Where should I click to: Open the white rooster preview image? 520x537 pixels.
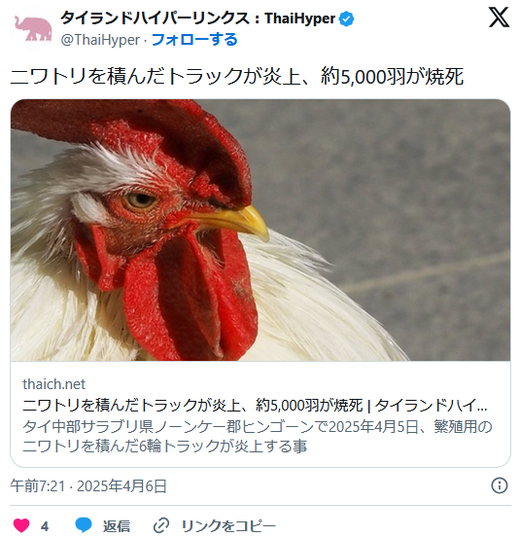click(x=260, y=230)
